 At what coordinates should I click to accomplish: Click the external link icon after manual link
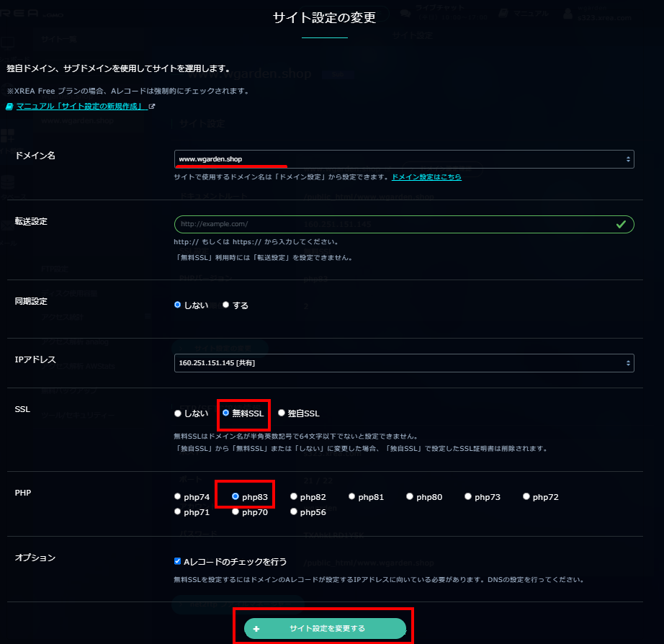click(152, 106)
